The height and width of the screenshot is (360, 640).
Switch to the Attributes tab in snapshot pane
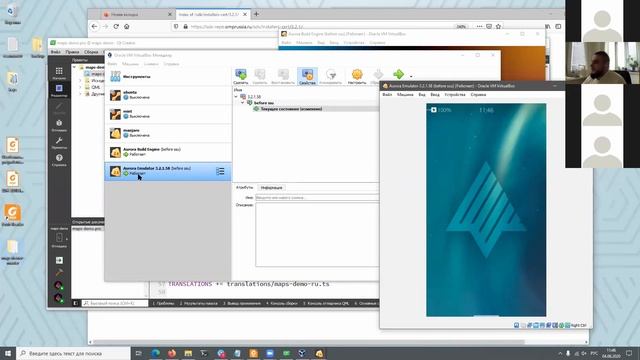pyautogui.click(x=244, y=187)
